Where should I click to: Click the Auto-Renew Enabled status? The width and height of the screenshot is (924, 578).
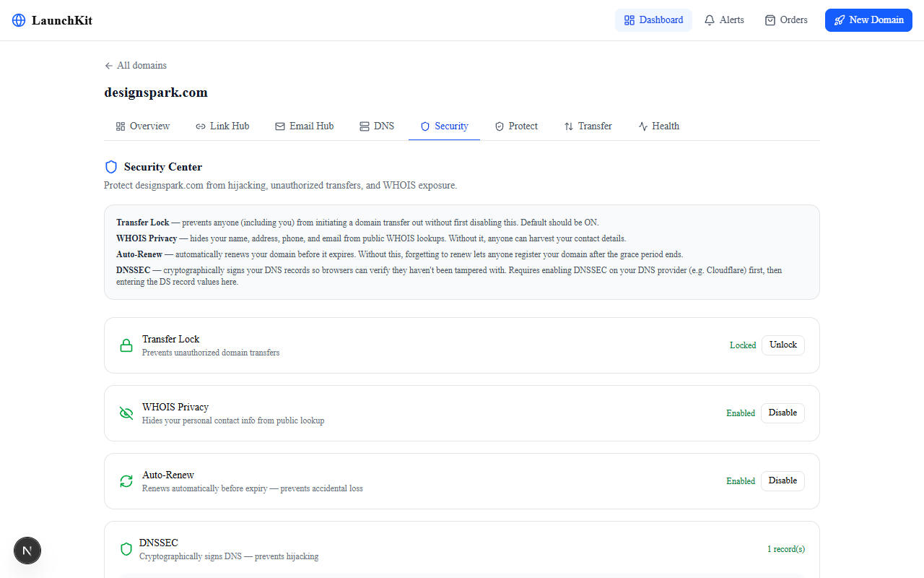click(x=741, y=481)
